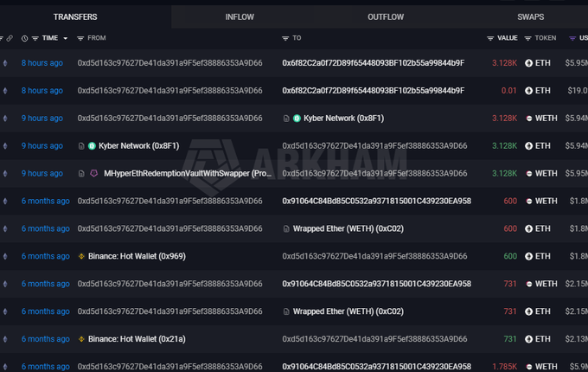588x372 pixels.
Task: Click the clock icon beside TIME header
Action: click(x=24, y=38)
